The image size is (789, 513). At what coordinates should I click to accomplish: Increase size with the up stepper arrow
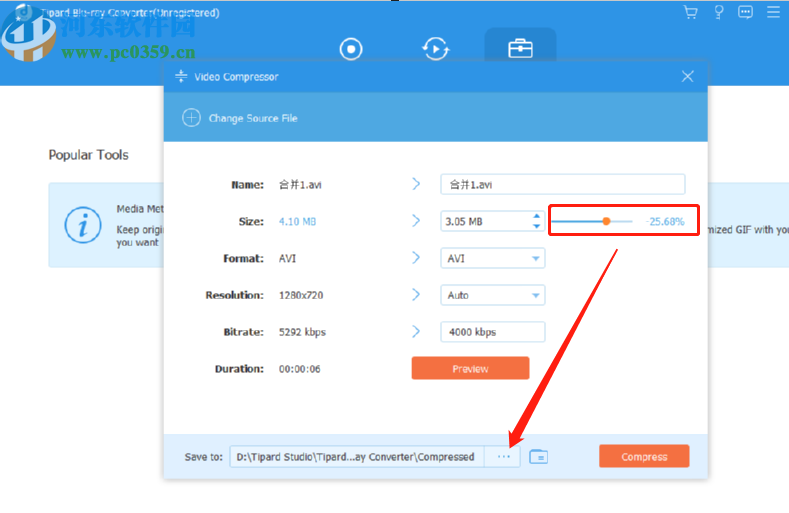(x=536, y=216)
